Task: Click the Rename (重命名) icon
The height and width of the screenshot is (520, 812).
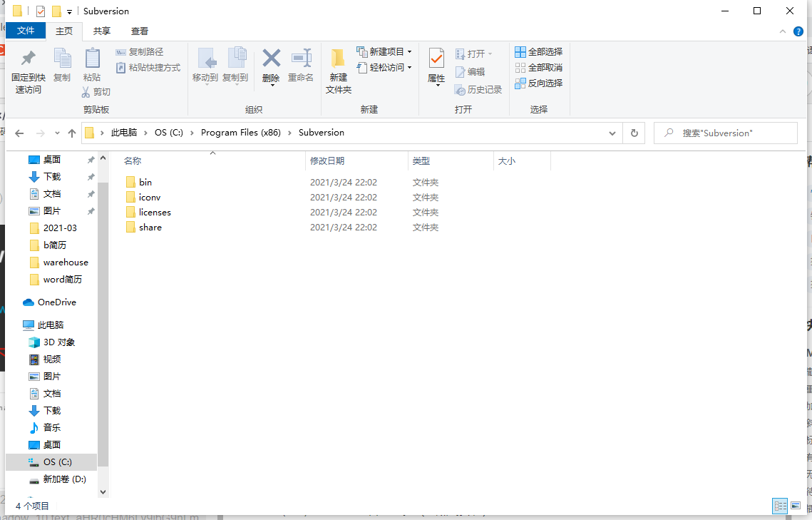Action: click(x=301, y=58)
